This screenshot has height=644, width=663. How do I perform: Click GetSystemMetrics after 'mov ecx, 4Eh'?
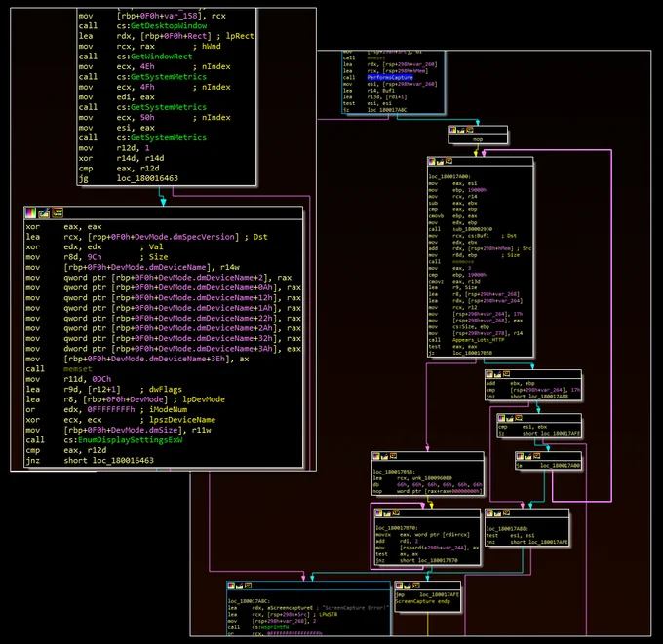click(169, 77)
